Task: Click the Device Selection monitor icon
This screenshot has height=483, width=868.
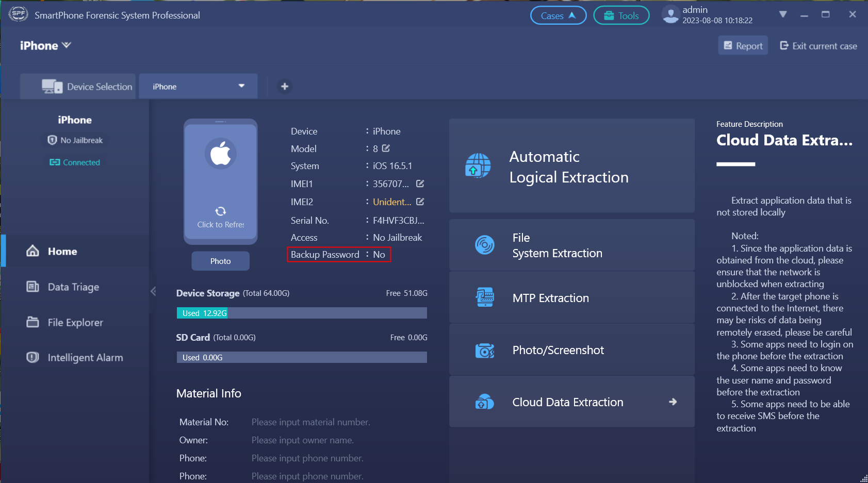Action: pyautogui.click(x=52, y=86)
